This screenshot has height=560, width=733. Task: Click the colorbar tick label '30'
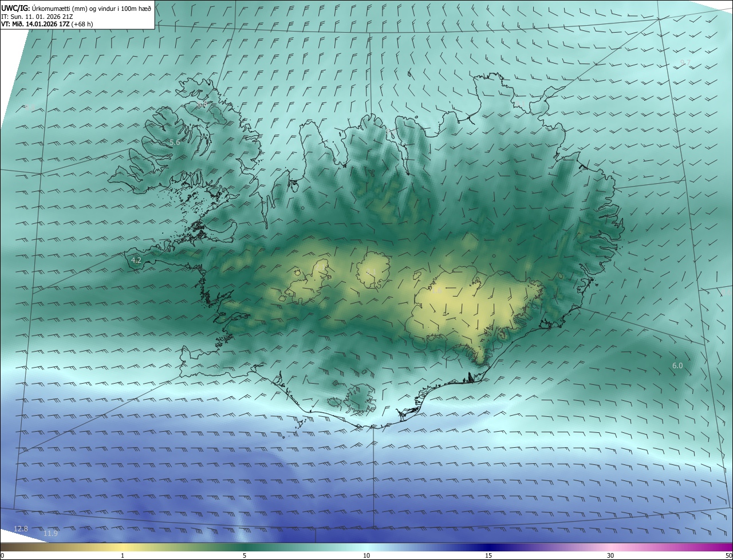pos(610,555)
